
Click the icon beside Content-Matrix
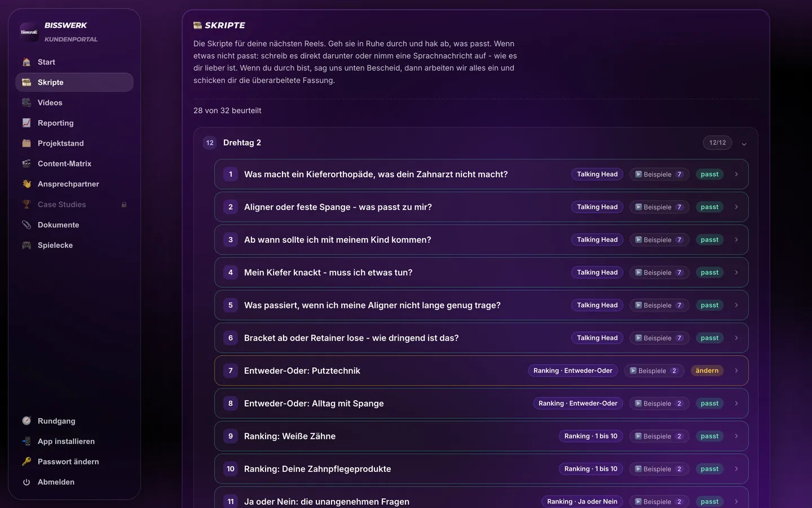click(x=27, y=164)
